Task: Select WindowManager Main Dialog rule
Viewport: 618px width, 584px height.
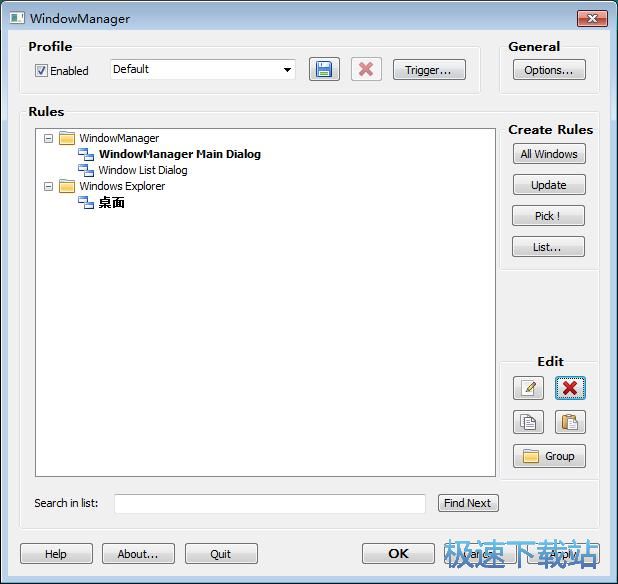Action: coord(180,154)
